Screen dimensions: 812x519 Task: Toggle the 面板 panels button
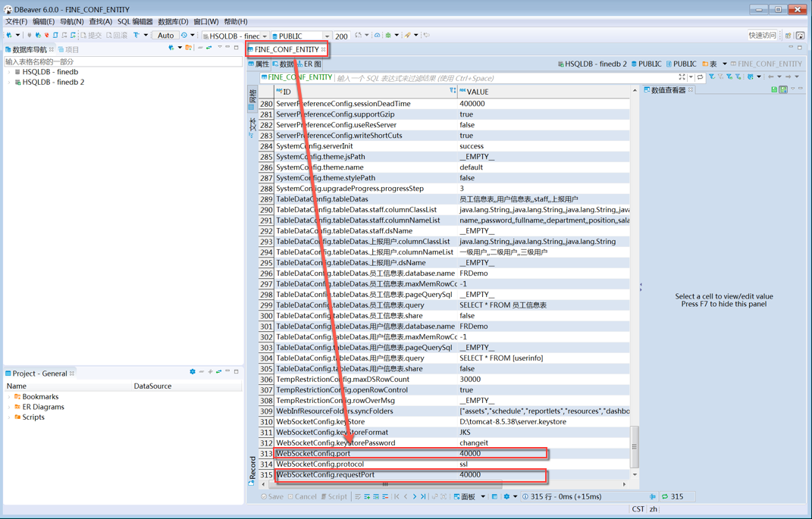(463, 497)
